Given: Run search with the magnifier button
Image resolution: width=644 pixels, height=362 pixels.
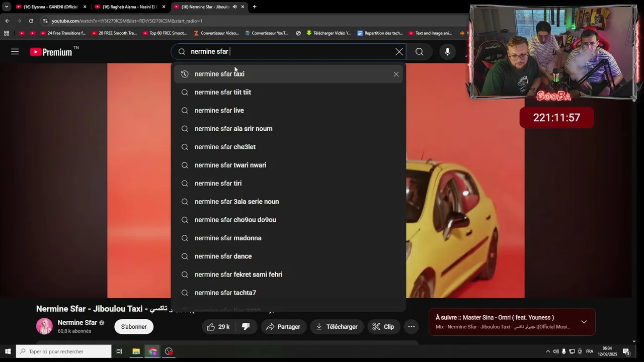Looking at the screenshot, I should coord(419,52).
